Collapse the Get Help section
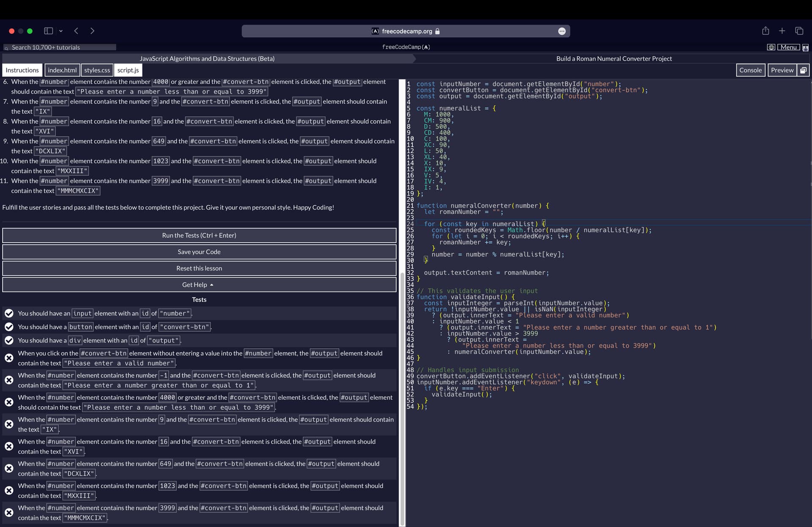The width and height of the screenshot is (812, 527). point(199,284)
